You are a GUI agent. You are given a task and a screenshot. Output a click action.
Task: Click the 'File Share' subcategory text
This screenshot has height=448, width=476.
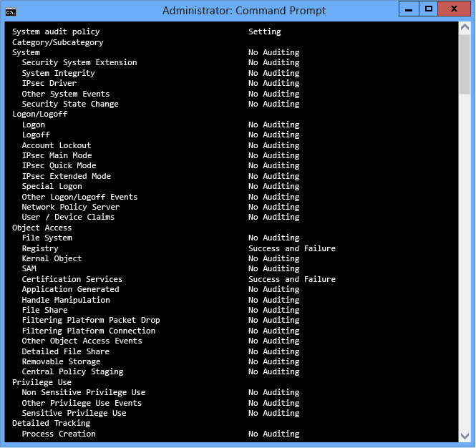pyautogui.click(x=44, y=310)
